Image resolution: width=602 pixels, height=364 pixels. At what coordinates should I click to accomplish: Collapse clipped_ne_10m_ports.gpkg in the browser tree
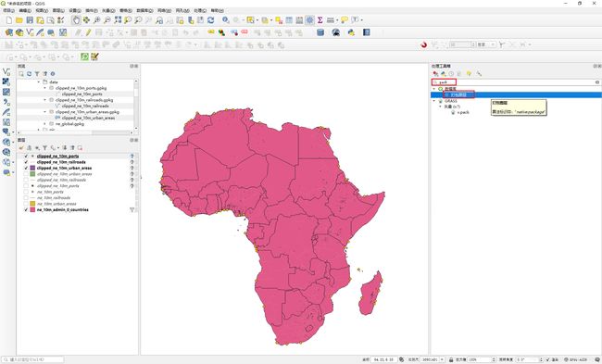click(x=45, y=88)
